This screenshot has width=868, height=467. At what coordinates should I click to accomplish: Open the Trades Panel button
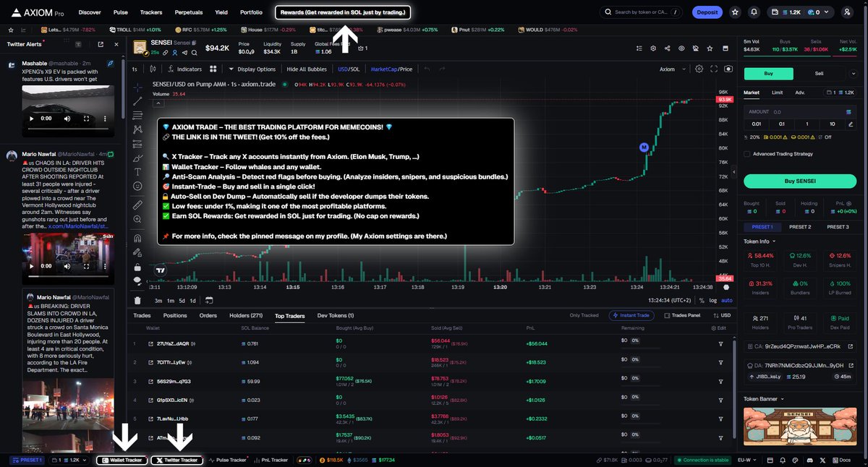pos(683,315)
